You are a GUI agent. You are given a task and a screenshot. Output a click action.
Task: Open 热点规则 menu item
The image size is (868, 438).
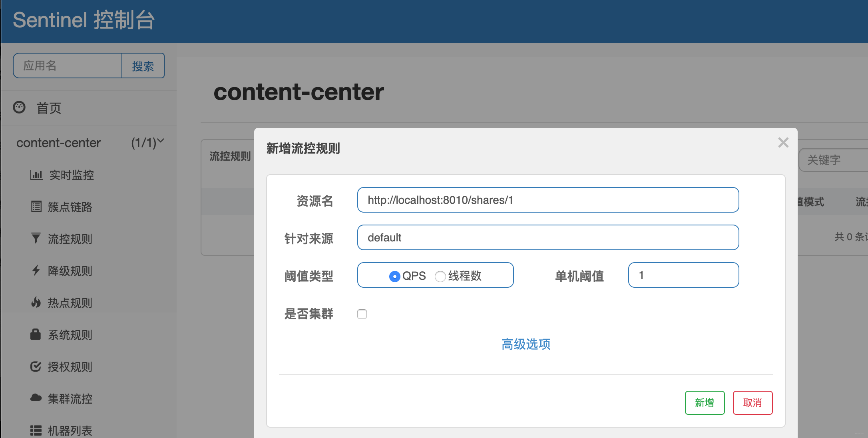[70, 303]
